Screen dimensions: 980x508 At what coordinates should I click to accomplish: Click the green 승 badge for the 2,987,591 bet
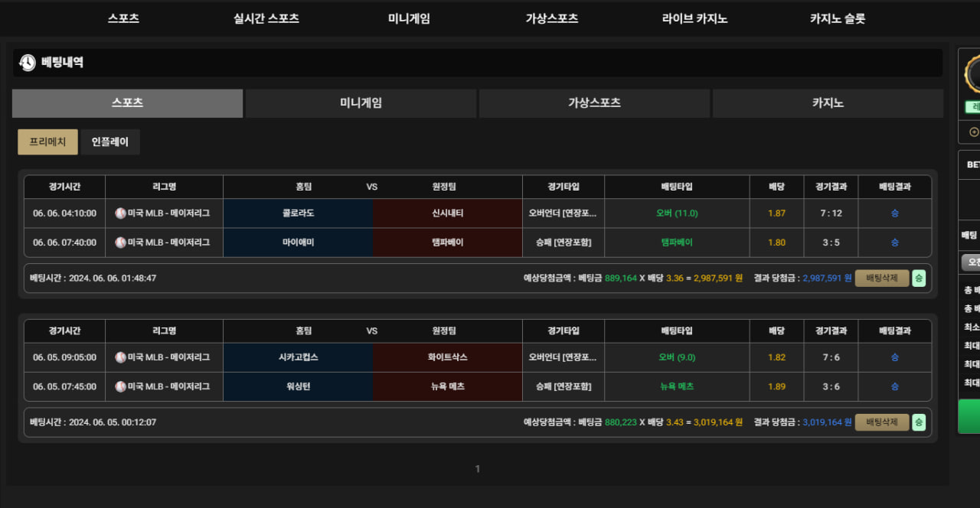pos(919,278)
